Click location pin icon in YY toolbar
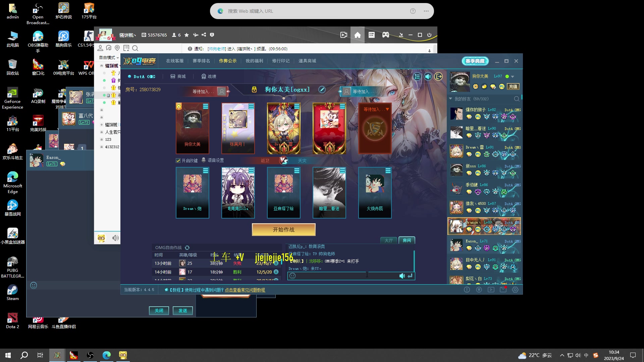 point(117,48)
